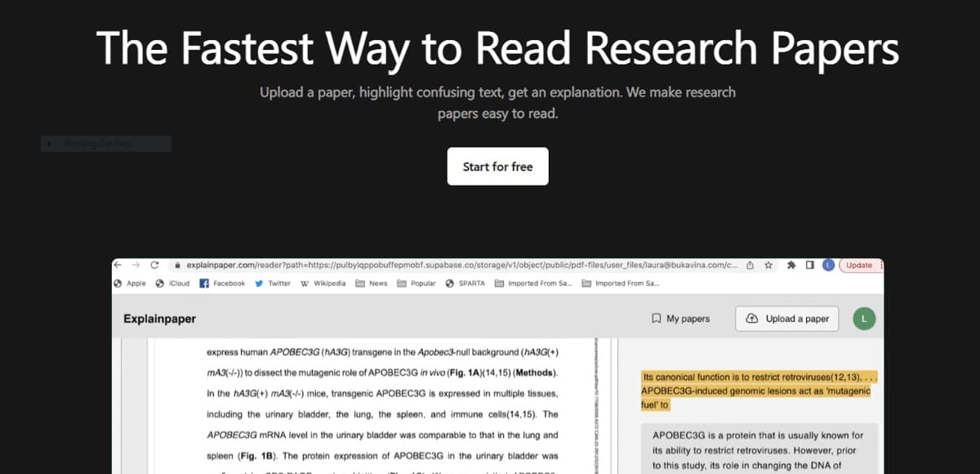Viewport: 980px width, 474px height.
Task: Open the second Imported From Sa... bookmarks folder
Action: 620,284
